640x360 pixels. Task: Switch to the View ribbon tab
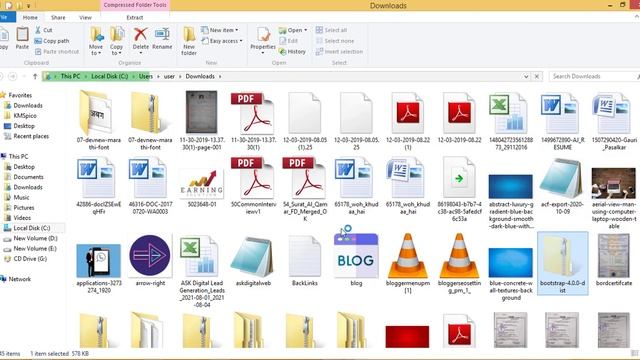pyautogui.click(x=85, y=18)
